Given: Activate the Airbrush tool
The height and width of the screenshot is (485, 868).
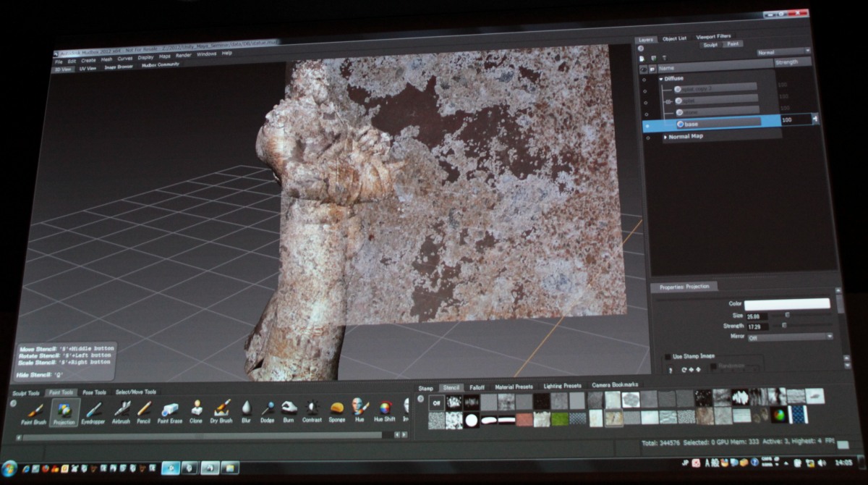Looking at the screenshot, I should [122, 411].
